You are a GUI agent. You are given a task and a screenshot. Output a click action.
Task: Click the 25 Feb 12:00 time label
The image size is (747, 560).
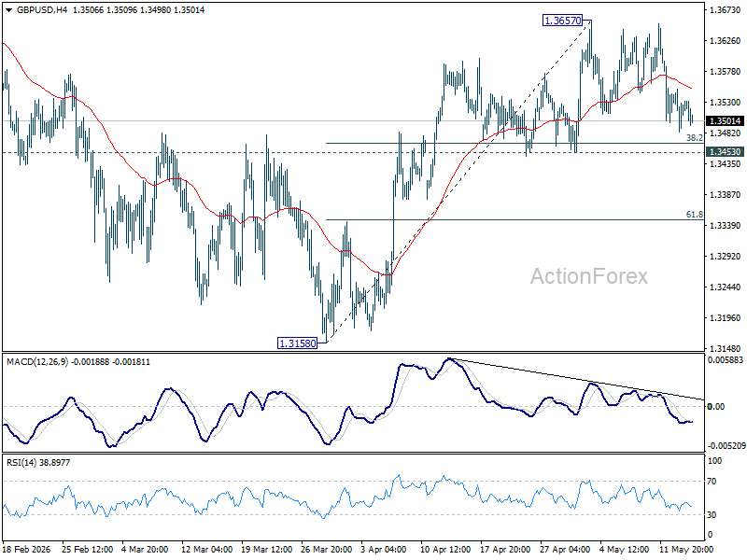tap(87, 549)
